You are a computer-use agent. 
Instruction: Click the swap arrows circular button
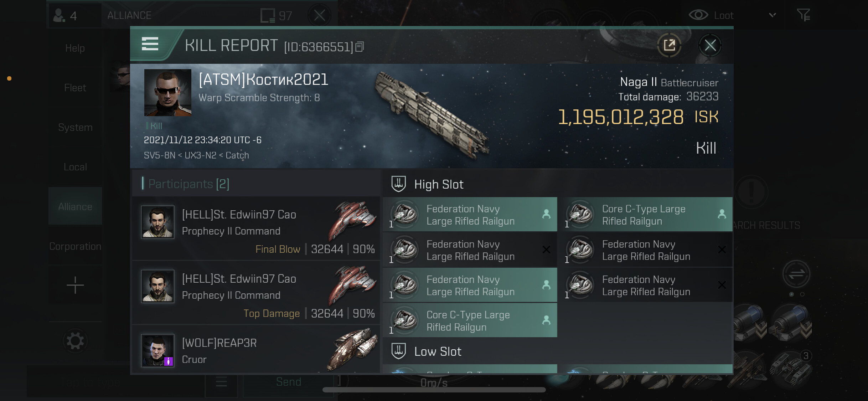(796, 274)
